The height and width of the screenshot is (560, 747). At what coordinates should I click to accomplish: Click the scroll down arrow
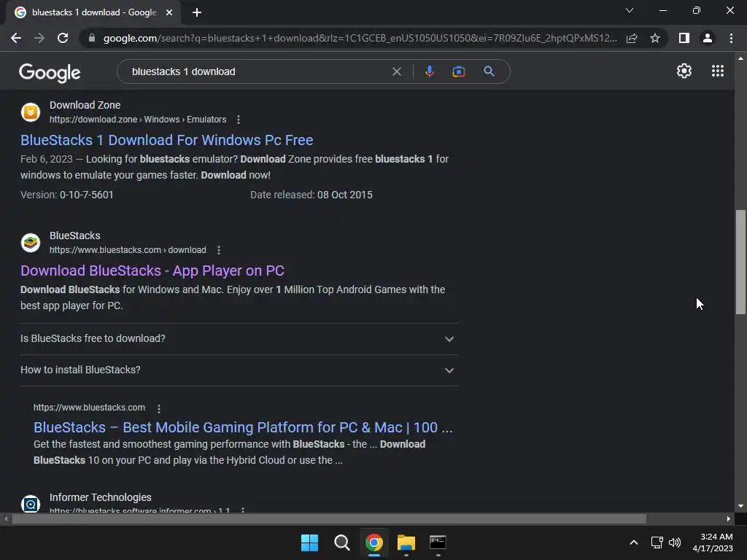point(740,506)
